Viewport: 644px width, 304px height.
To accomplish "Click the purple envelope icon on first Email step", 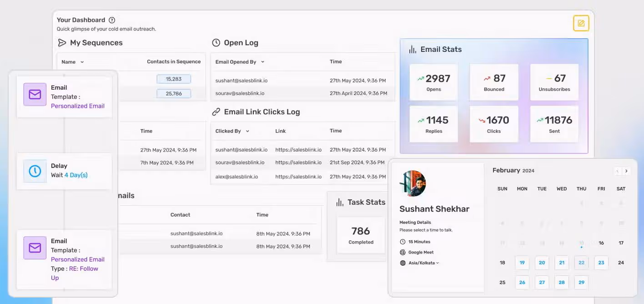I will pyautogui.click(x=34, y=95).
